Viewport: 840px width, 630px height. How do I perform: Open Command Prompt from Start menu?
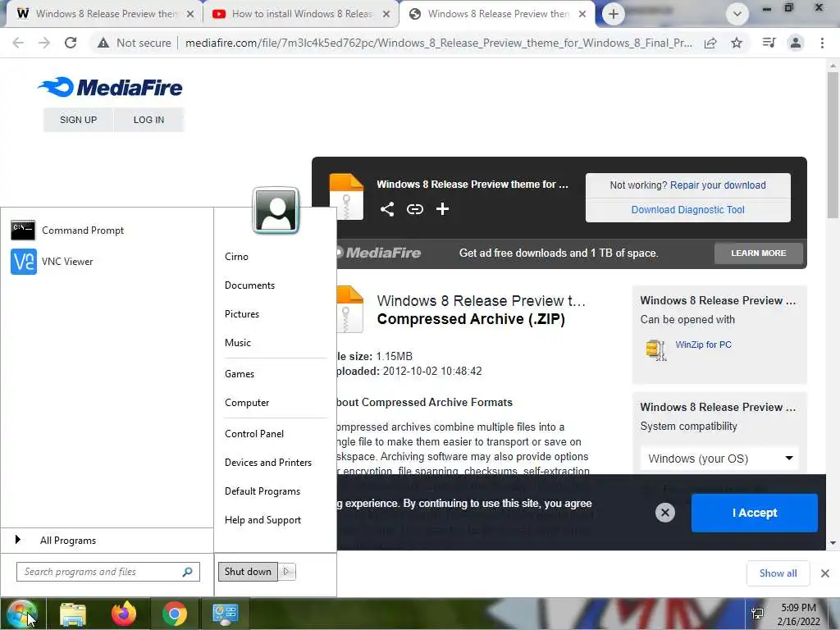(67, 231)
